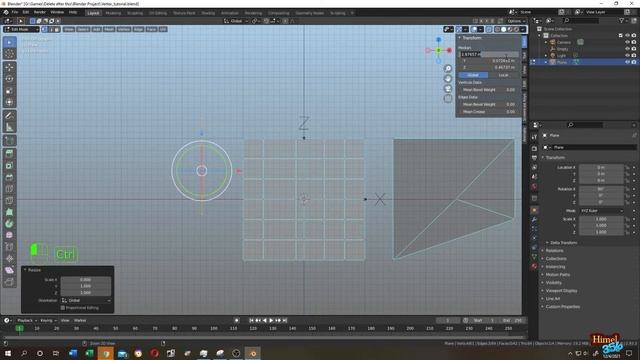This screenshot has height=360, width=640.
Task: Select the Shrink/Fatten tool
Action: (x=9, y=259)
